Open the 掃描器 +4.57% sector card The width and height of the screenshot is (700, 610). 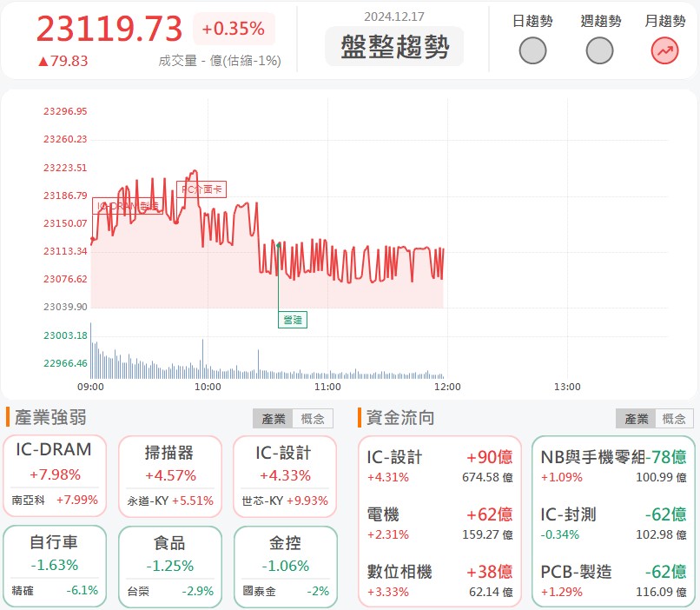coord(169,476)
